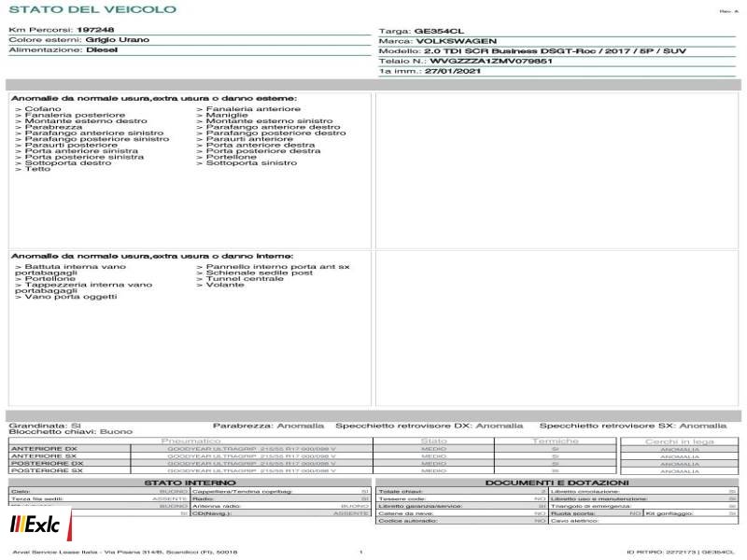The height and width of the screenshot is (560, 747).
Task: Click the brand 'VOLKSWAGEN'
Action: pos(457,41)
